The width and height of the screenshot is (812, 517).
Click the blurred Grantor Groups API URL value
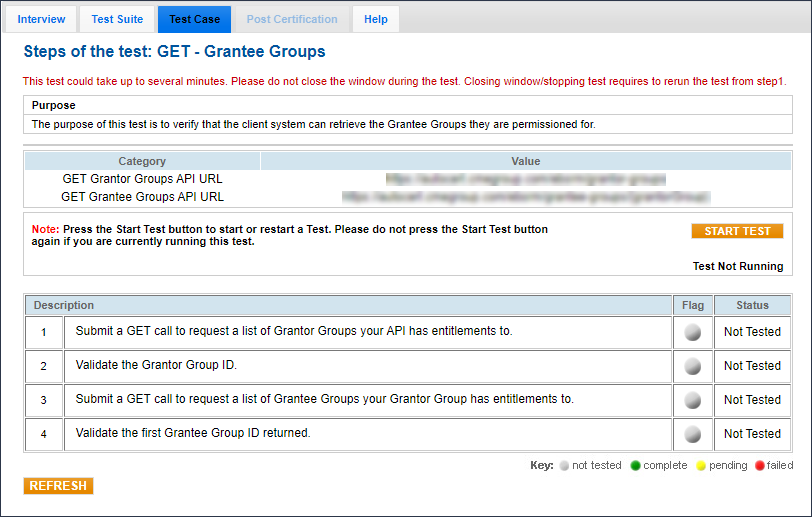pyautogui.click(x=525, y=179)
